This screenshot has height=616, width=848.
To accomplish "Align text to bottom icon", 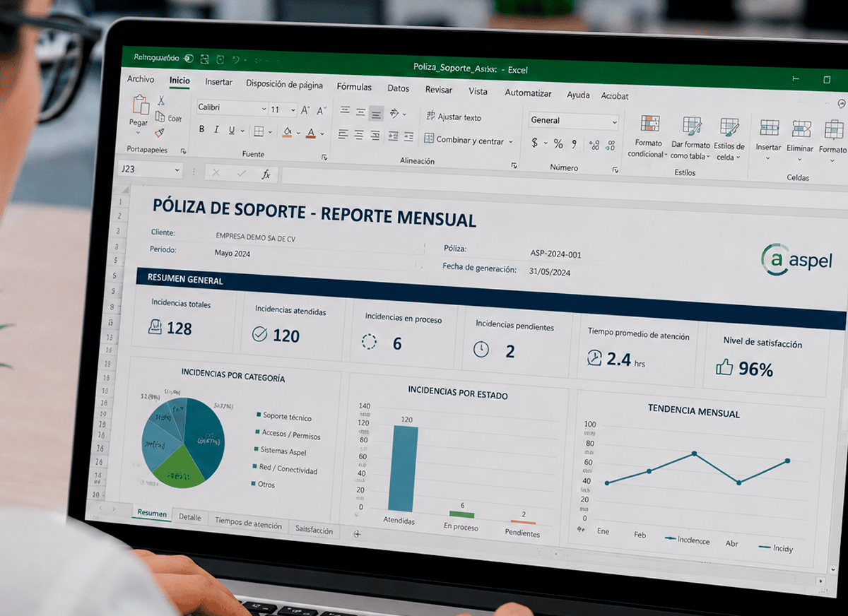I will point(376,112).
